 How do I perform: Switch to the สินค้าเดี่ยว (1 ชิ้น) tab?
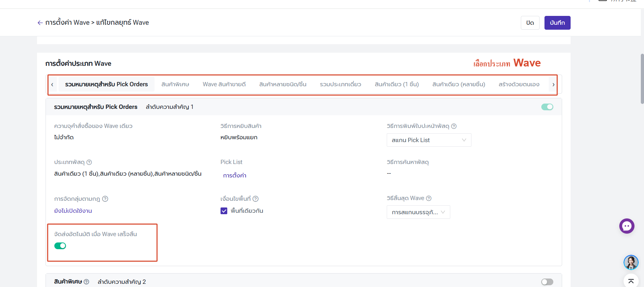(397, 84)
